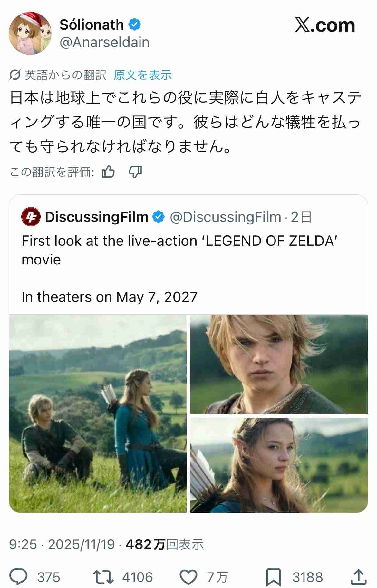Click the translation icon beside 英語からの翻訳

click(15, 75)
